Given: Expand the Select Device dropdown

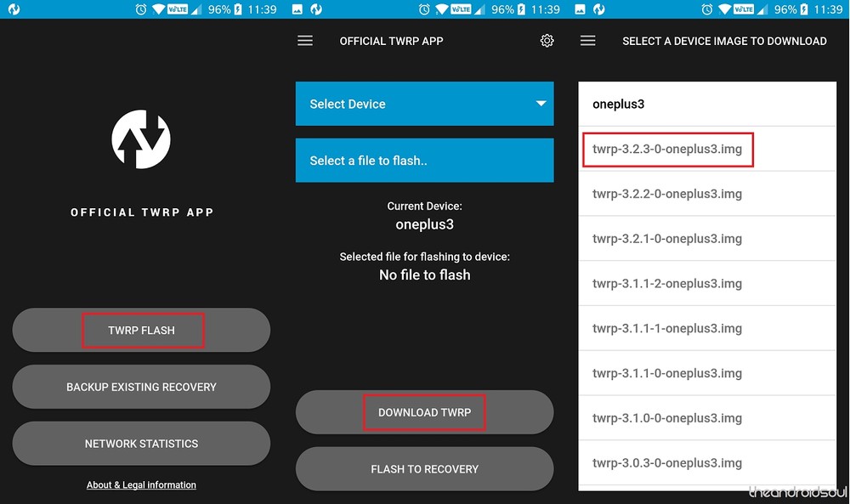Looking at the screenshot, I should [424, 104].
